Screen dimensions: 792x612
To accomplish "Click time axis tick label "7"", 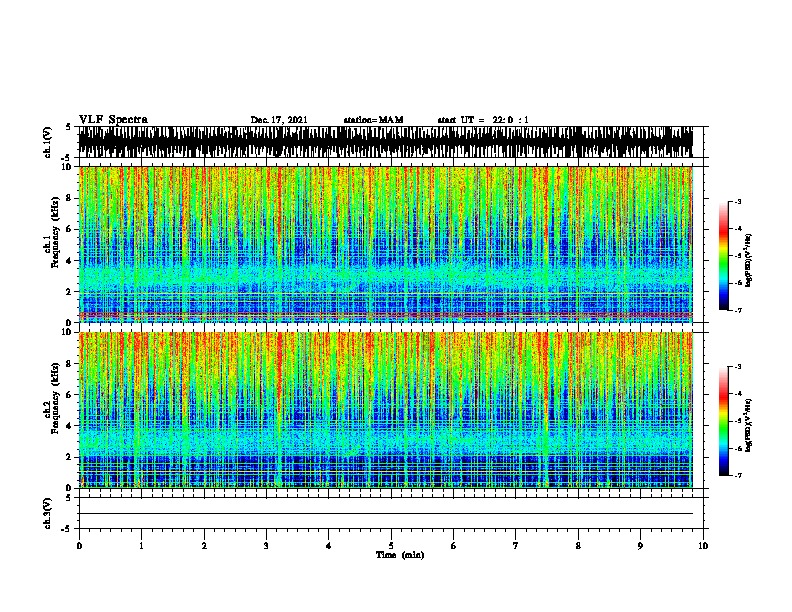I will tap(516, 546).
